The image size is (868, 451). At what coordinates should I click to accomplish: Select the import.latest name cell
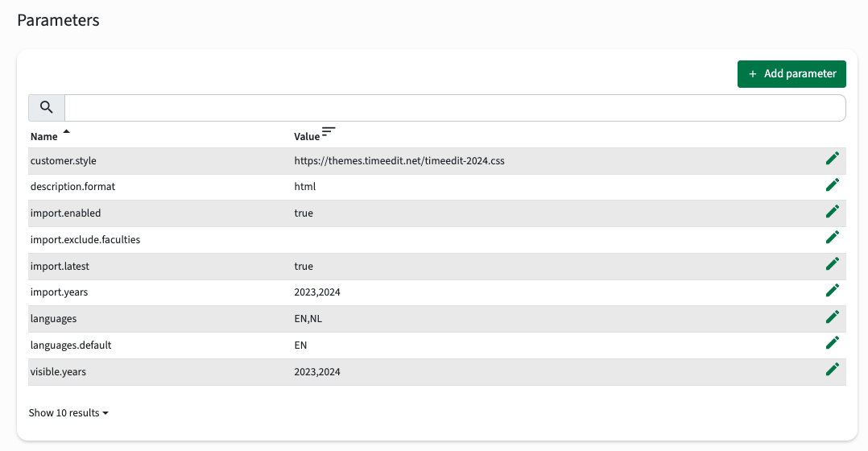pyautogui.click(x=60, y=267)
